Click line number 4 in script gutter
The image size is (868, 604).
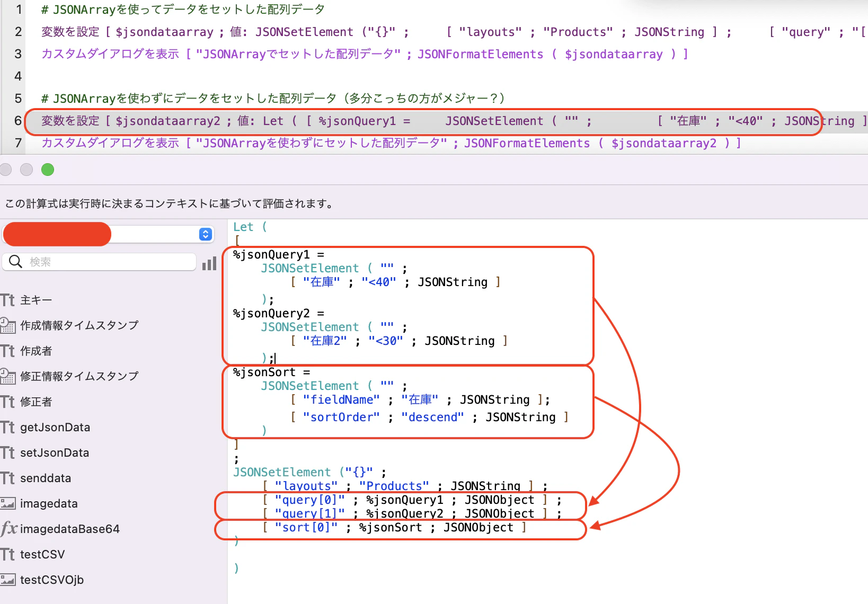point(18,76)
